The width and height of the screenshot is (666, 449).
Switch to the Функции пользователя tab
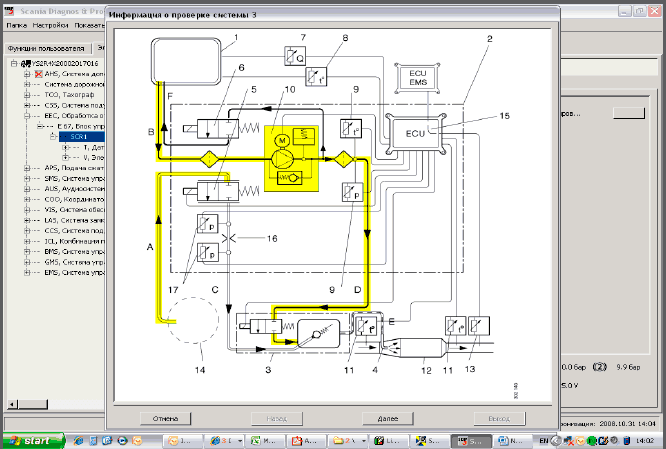44,47
